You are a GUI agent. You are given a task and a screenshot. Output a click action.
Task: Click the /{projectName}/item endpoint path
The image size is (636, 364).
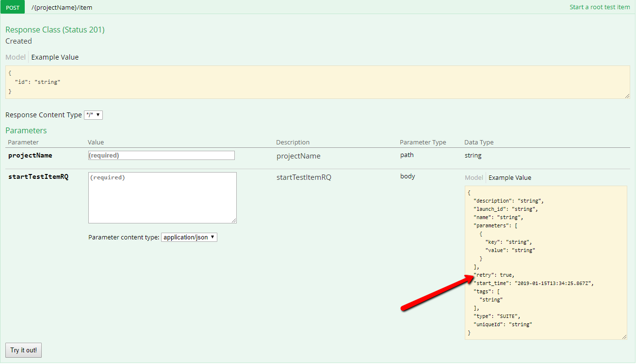point(62,7)
